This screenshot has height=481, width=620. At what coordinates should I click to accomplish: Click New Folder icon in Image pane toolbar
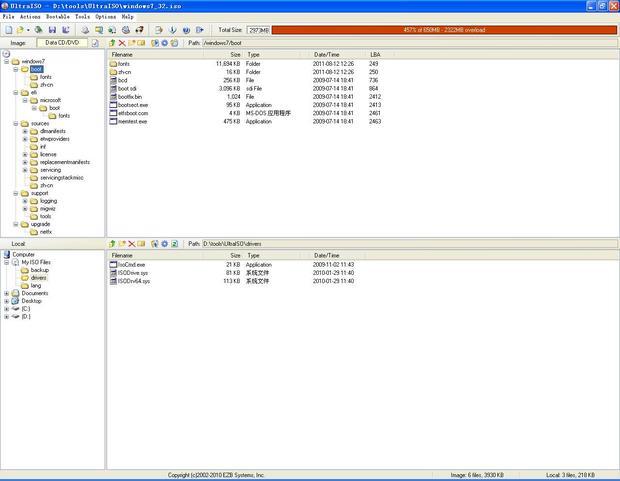131,43
